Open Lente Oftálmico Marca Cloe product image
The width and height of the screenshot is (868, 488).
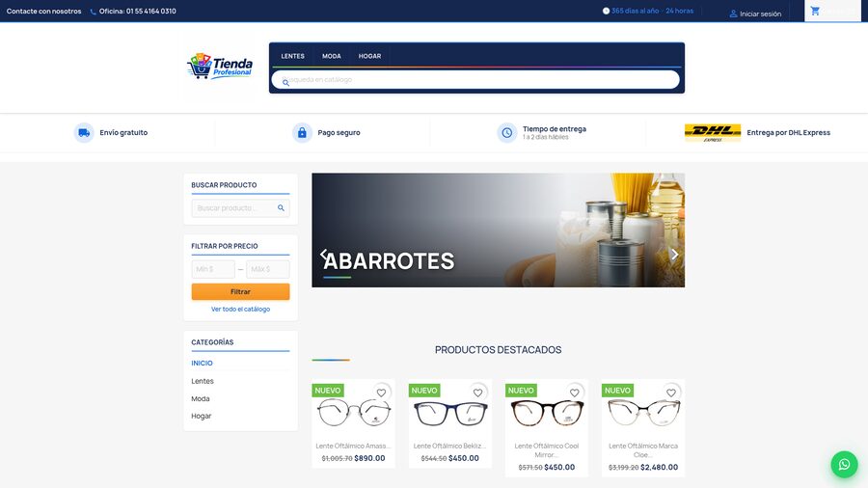tap(644, 413)
